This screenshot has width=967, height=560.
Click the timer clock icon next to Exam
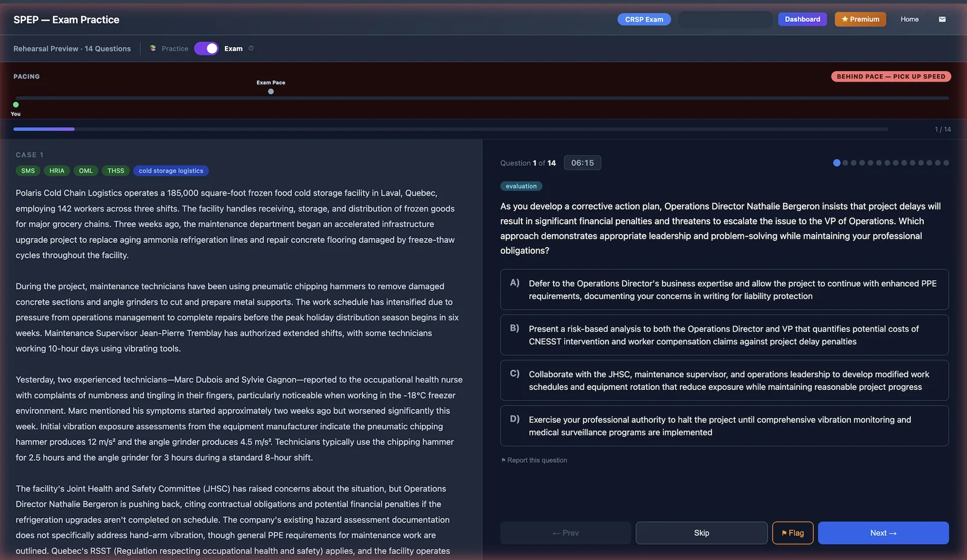coord(251,48)
